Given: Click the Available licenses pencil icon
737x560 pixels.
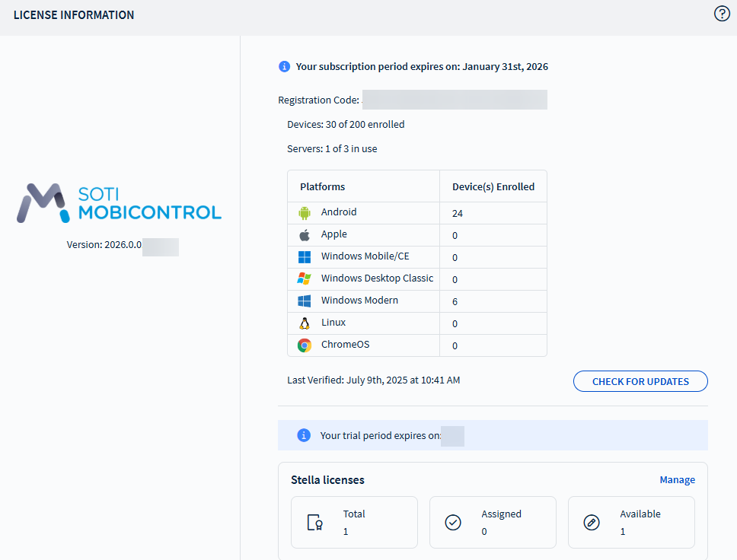Looking at the screenshot, I should pyautogui.click(x=592, y=523).
